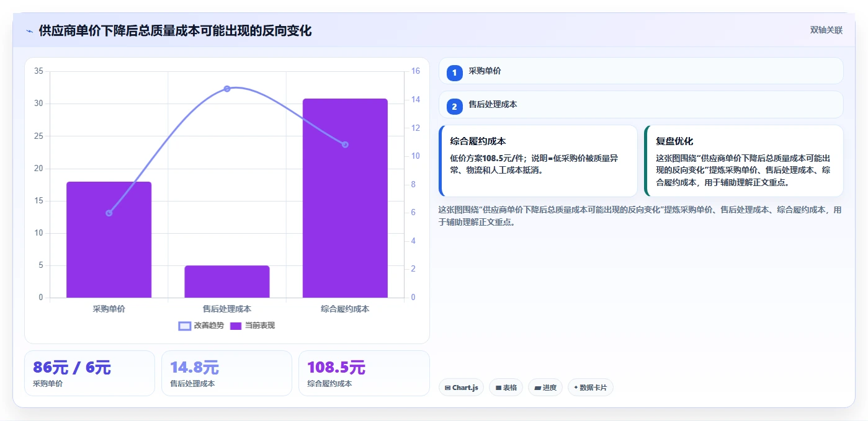Select the Chart.js tag
The height and width of the screenshot is (421, 868).
coord(462,388)
